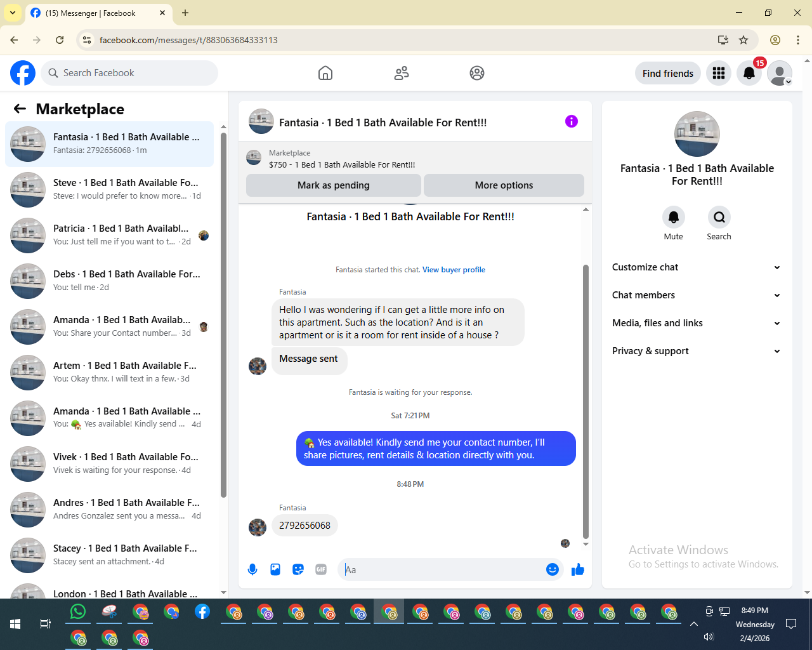Open a new browser tab
Screen dimensions: 812x650
(x=185, y=13)
